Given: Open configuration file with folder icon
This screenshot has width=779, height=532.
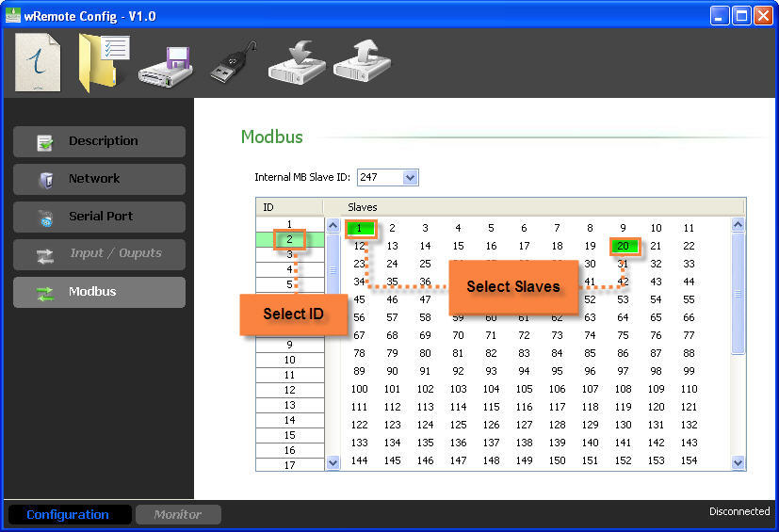Looking at the screenshot, I should coord(104,63).
